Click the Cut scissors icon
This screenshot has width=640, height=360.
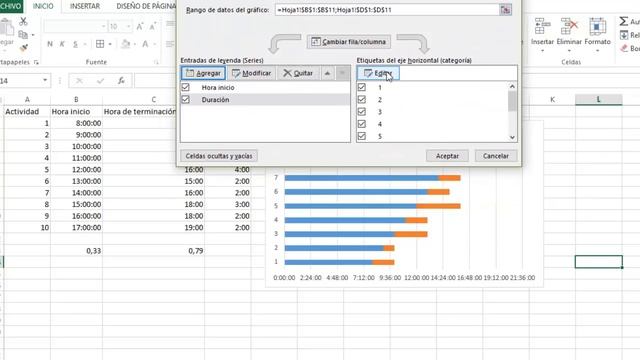click(23, 21)
